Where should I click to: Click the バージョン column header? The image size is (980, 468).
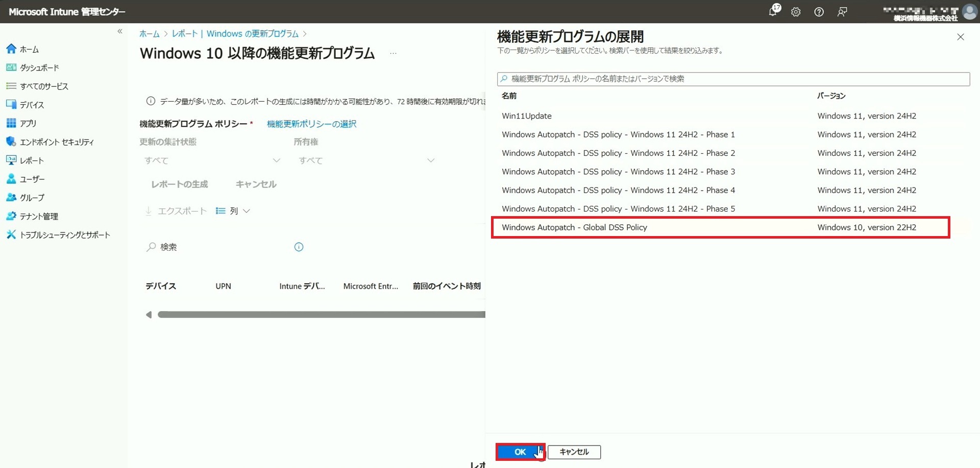coord(831,96)
